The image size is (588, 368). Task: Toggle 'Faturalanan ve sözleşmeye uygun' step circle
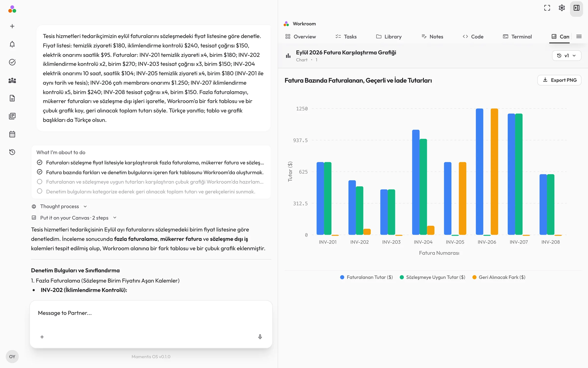39,182
